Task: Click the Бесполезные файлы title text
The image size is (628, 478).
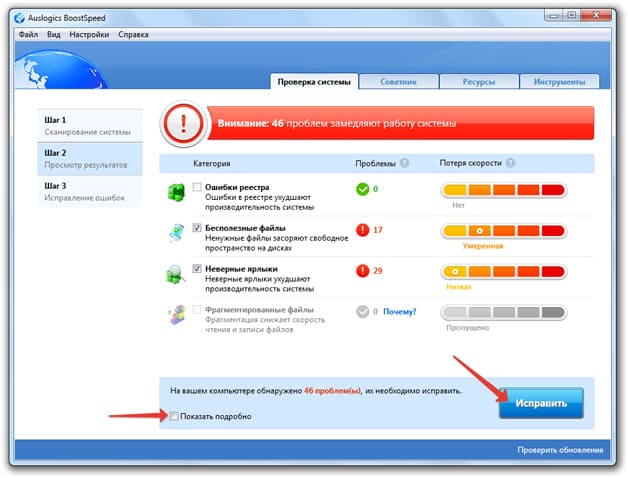Action: [245, 228]
